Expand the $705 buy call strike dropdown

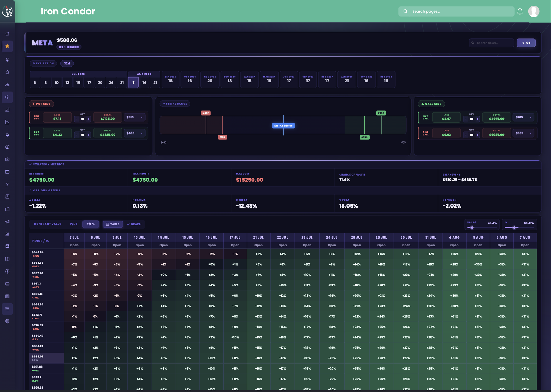[523, 117]
